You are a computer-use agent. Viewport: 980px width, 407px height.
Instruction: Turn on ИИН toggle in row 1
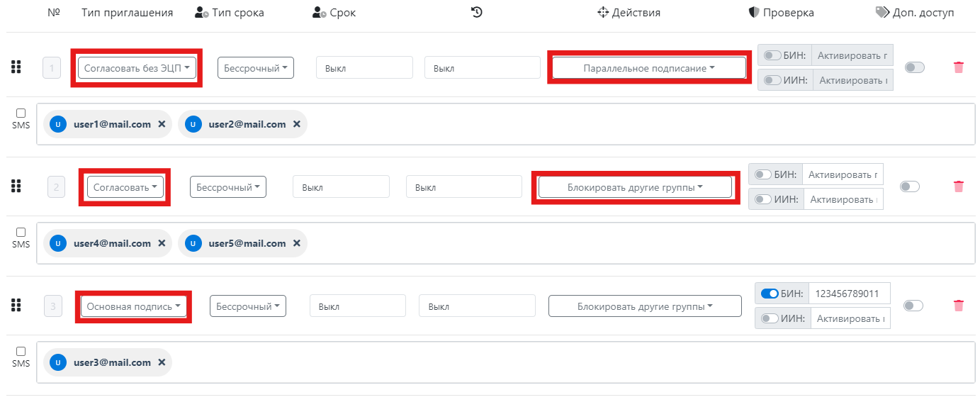[x=772, y=80]
